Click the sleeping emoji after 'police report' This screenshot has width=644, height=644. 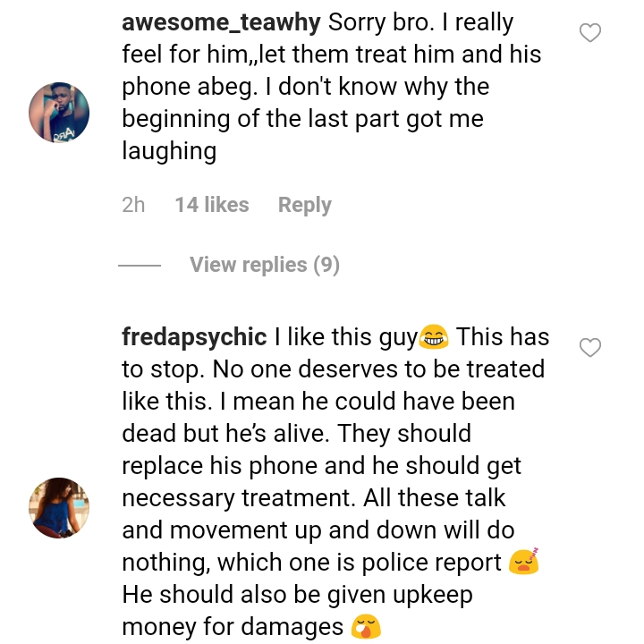(x=523, y=561)
